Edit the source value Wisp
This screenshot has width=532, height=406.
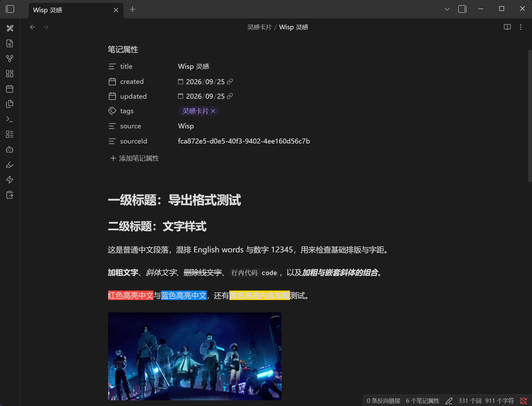click(186, 126)
